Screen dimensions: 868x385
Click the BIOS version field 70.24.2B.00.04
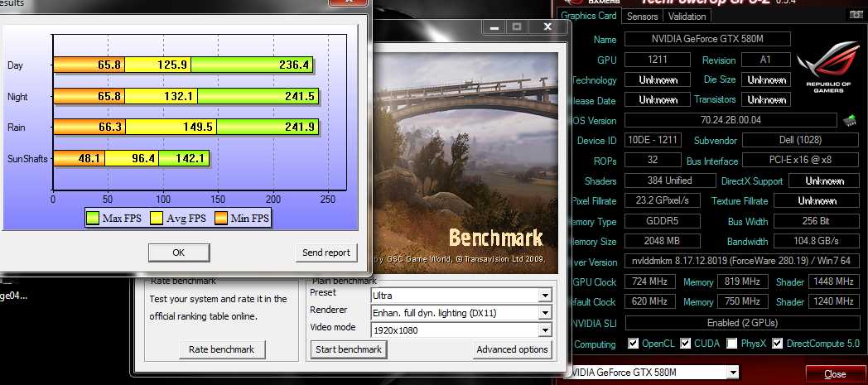tap(731, 120)
